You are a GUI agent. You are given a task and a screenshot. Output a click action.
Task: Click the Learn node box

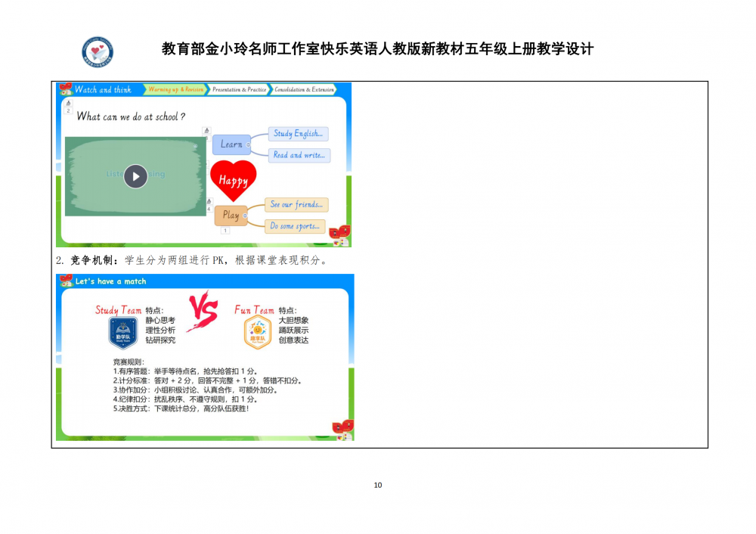point(231,144)
